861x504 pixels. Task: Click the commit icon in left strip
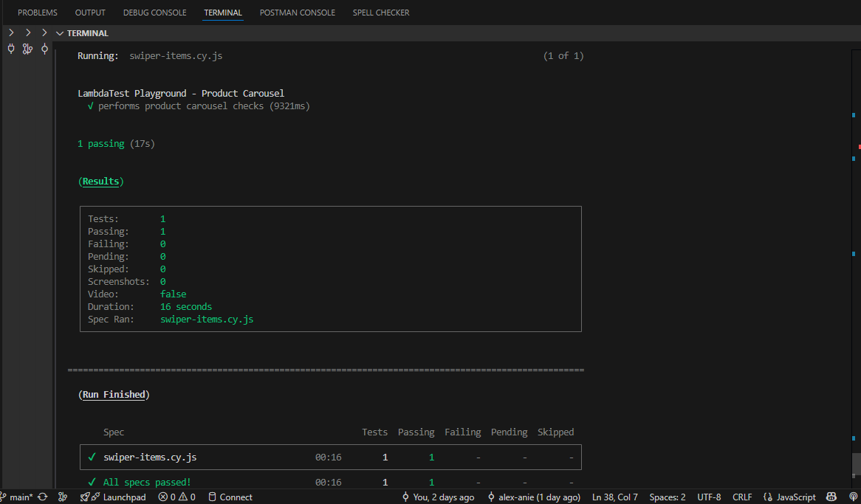click(44, 49)
